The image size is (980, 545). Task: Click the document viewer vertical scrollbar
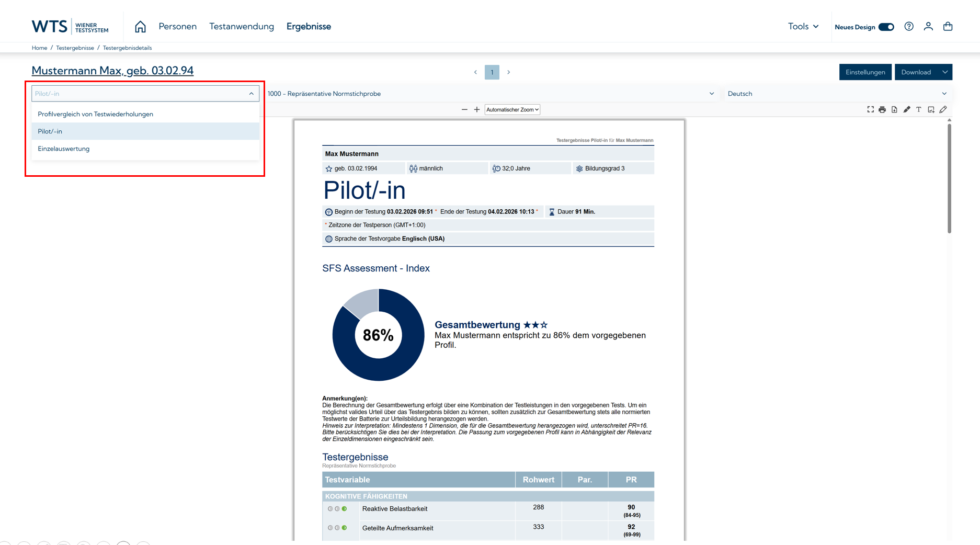pos(949,178)
